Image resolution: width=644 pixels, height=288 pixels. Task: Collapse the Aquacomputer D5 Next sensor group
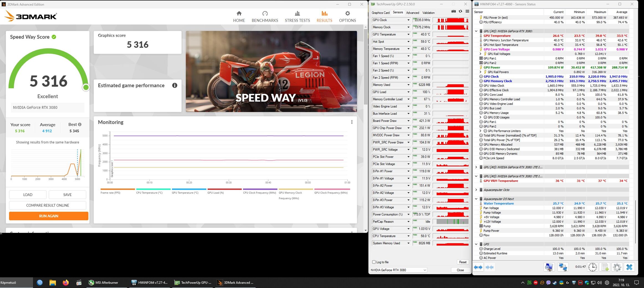(x=476, y=199)
